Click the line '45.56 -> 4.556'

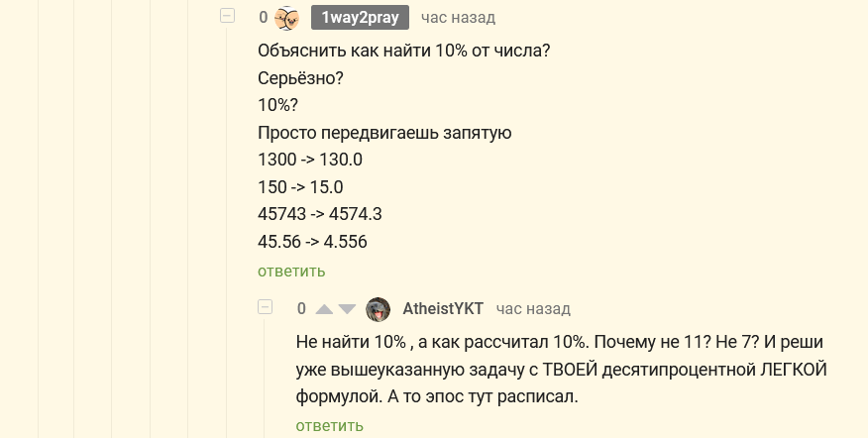click(x=312, y=242)
